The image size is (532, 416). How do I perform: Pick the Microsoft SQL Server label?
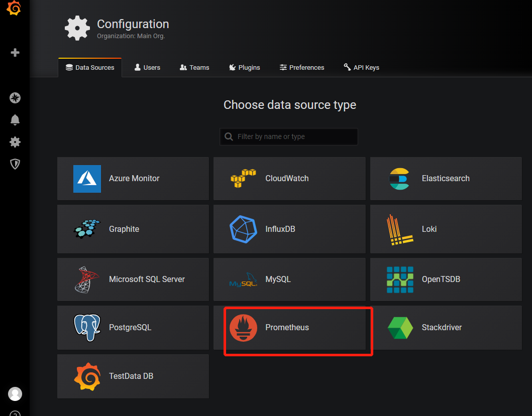pyautogui.click(x=147, y=279)
